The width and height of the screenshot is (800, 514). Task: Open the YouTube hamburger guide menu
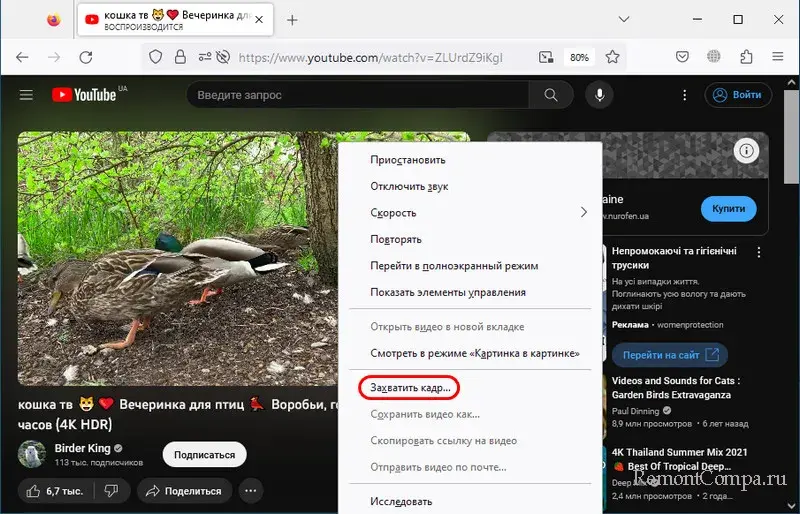tap(27, 95)
